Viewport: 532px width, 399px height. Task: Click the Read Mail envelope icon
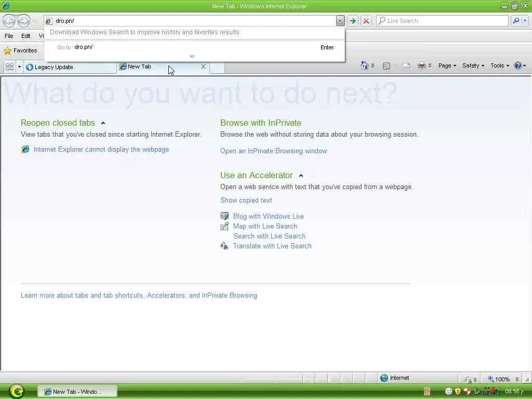406,65
